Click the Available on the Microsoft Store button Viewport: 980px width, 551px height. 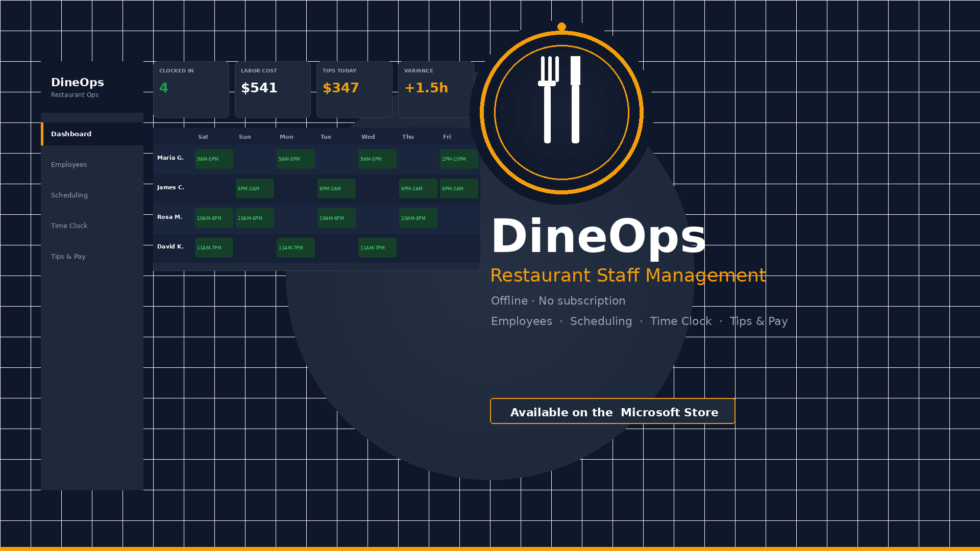612,411
